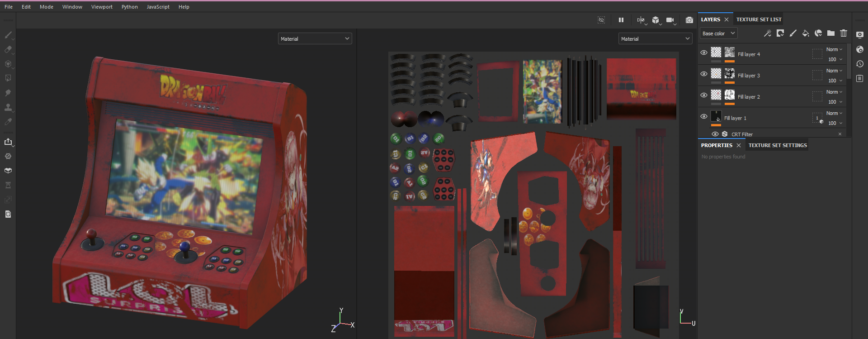868x339 pixels.
Task: Toggle visibility of the CRT Filter effect
Action: [x=715, y=134]
